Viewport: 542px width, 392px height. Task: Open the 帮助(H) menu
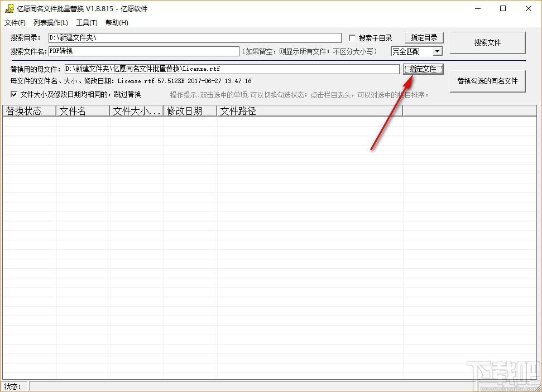tap(117, 23)
